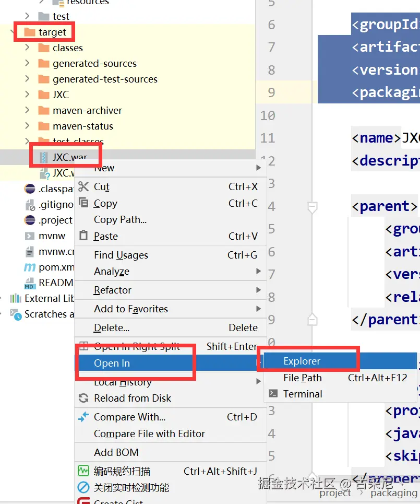
Task: Click the Scratches and Consoles icon
Action: point(16,314)
